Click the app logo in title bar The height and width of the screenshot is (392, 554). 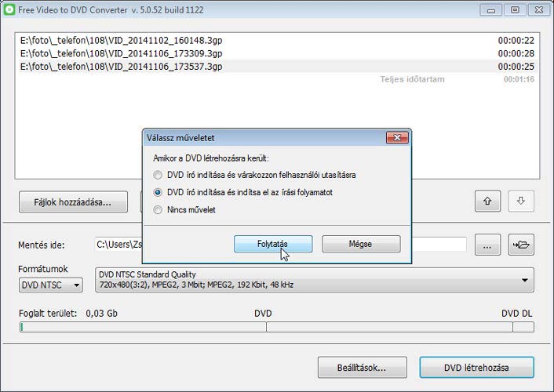click(x=9, y=9)
